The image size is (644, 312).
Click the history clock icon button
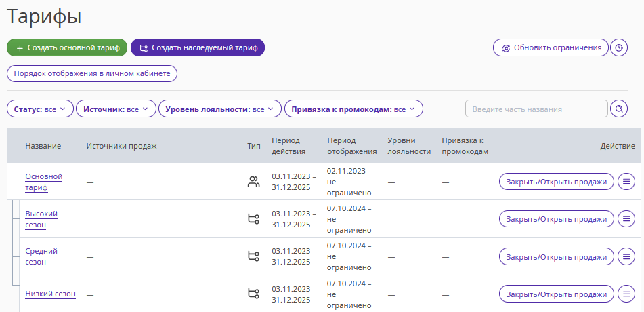(x=619, y=47)
